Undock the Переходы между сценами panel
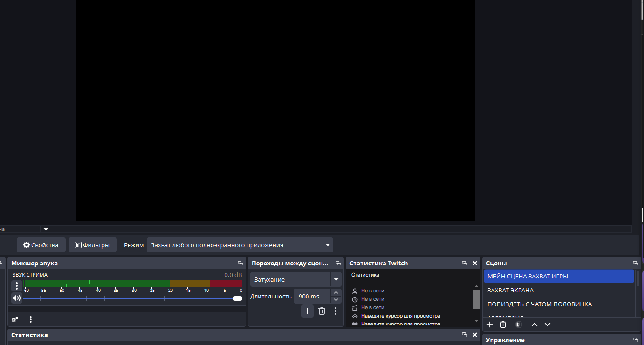This screenshot has height=345, width=644. tap(338, 264)
